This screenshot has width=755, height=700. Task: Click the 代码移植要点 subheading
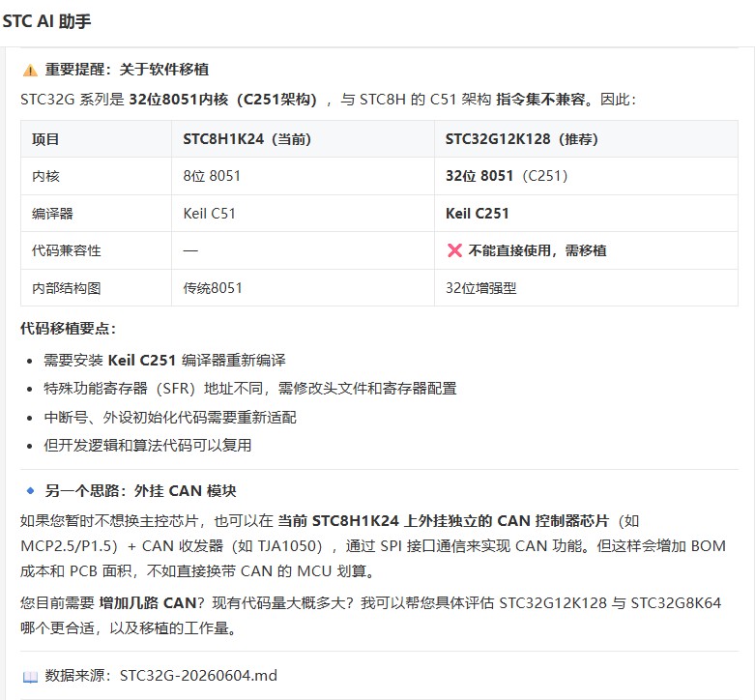[69, 329]
